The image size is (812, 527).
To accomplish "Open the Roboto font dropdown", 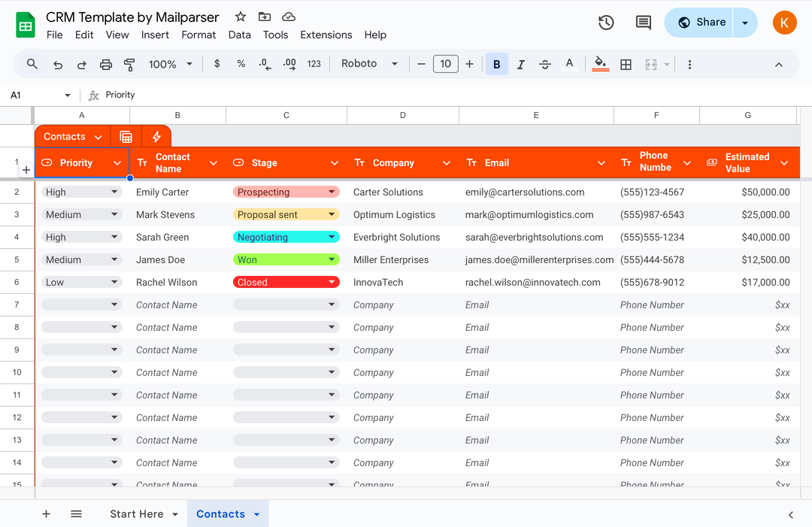I will click(x=369, y=64).
